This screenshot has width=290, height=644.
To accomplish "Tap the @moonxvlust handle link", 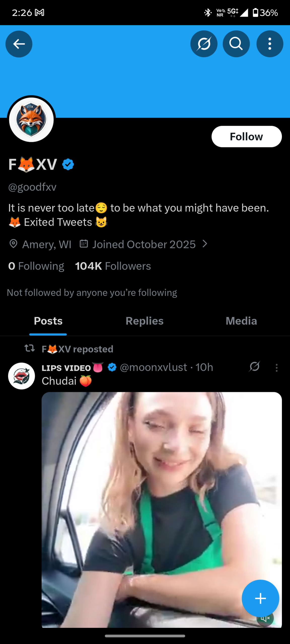I will 153,367.
